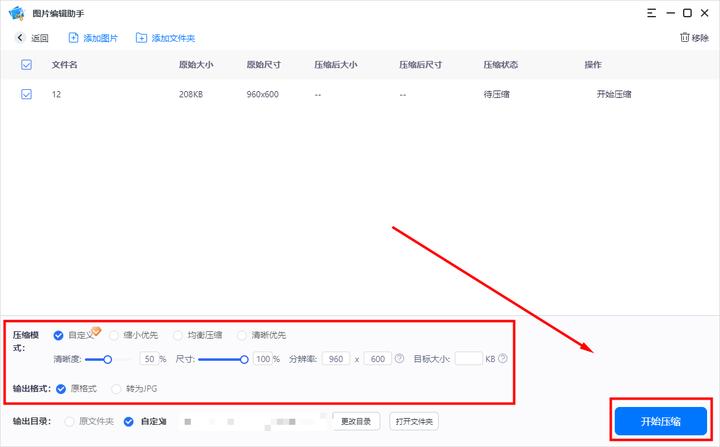Click the 原始大小 column header
The width and height of the screenshot is (720, 447).
196,65
